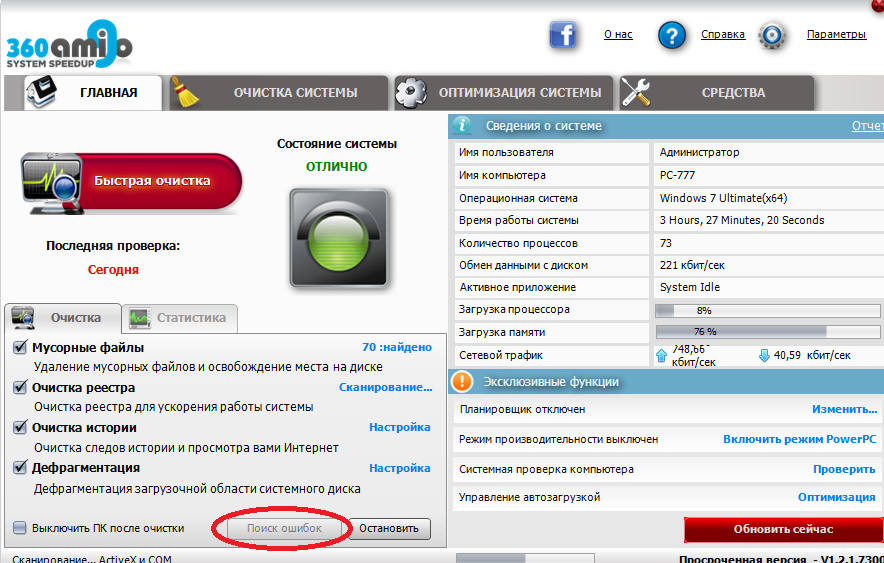The height and width of the screenshot is (563, 884).
Task: Click the Windows 7 Ultimate(x64) value
Action: [723, 198]
